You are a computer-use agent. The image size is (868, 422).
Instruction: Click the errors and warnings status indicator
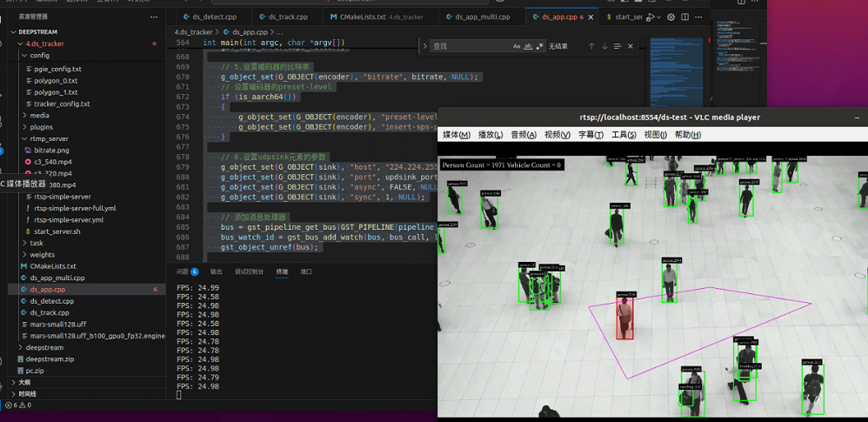point(17,405)
